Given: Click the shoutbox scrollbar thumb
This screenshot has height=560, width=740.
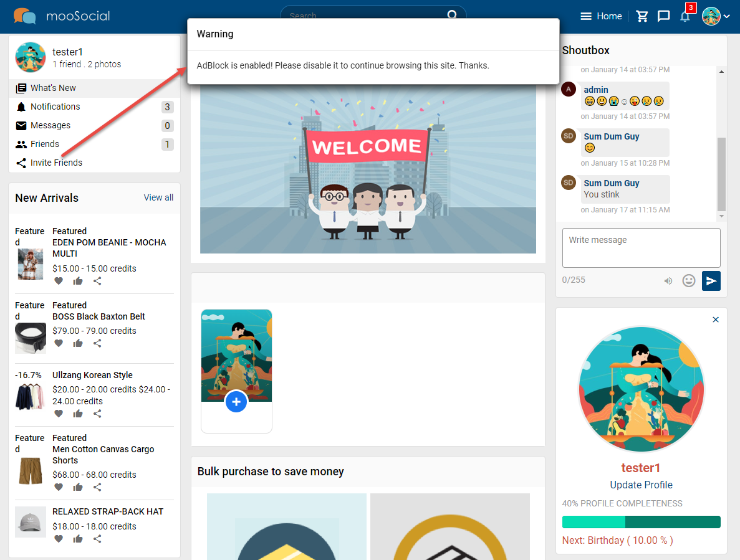Looking at the screenshot, I should pos(721,174).
